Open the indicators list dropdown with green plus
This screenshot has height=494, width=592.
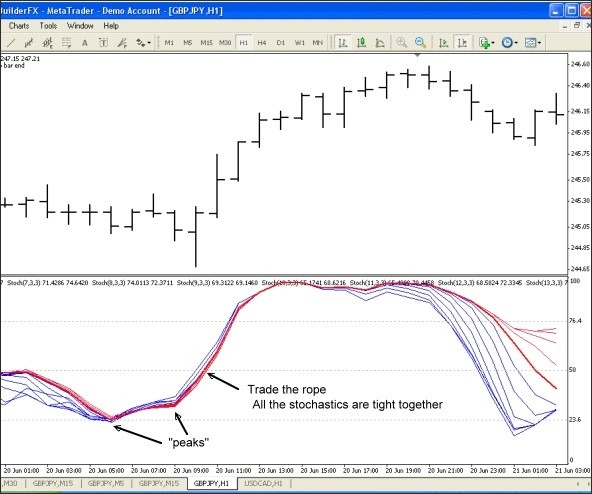tap(486, 43)
